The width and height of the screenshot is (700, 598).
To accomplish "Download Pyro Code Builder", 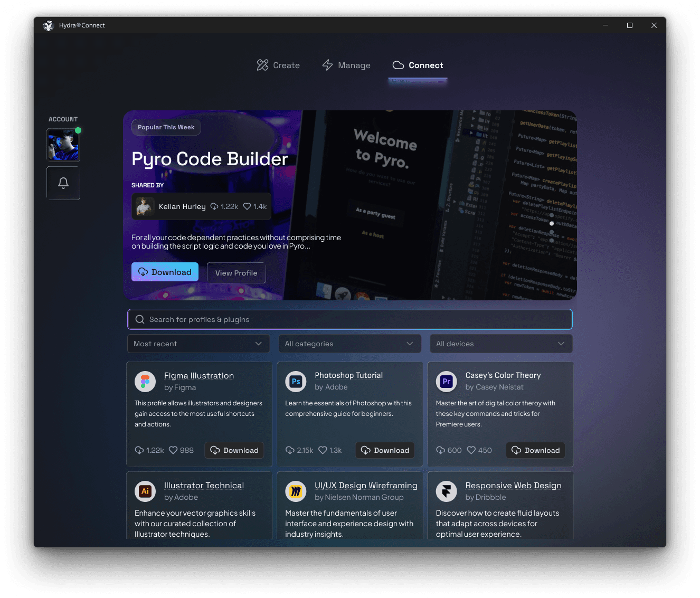I will [165, 272].
